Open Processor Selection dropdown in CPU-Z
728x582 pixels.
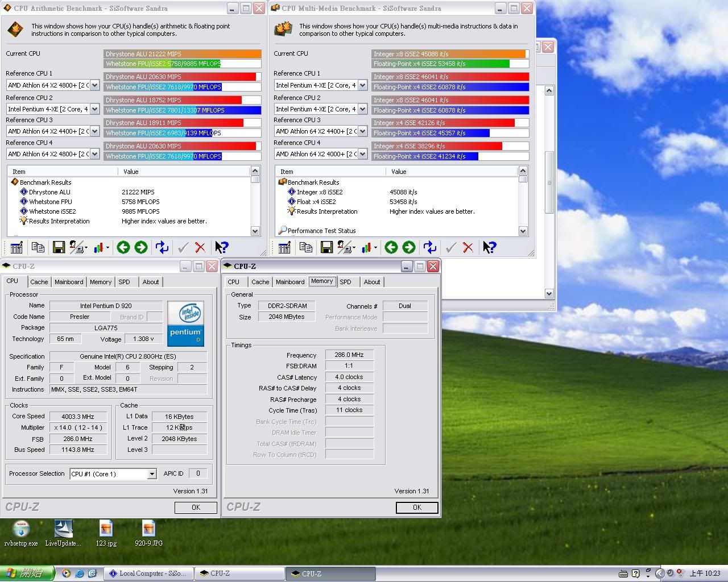click(152, 474)
